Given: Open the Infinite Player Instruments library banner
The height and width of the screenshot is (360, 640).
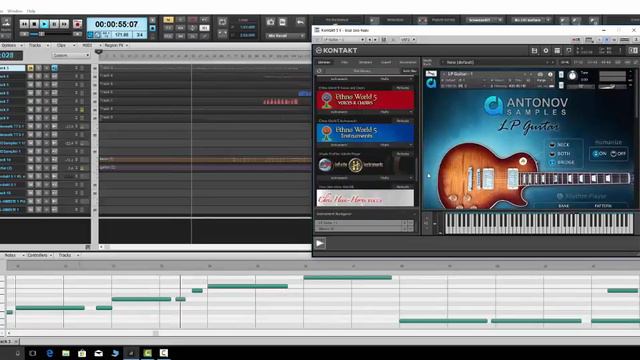Looking at the screenshot, I should tap(365, 165).
